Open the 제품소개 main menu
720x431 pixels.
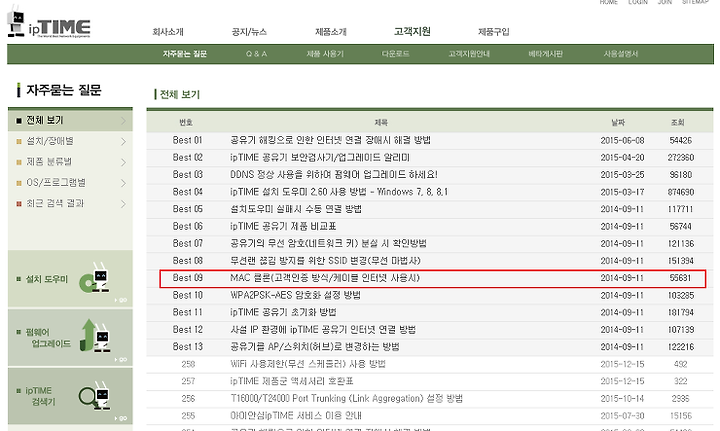[x=331, y=32]
